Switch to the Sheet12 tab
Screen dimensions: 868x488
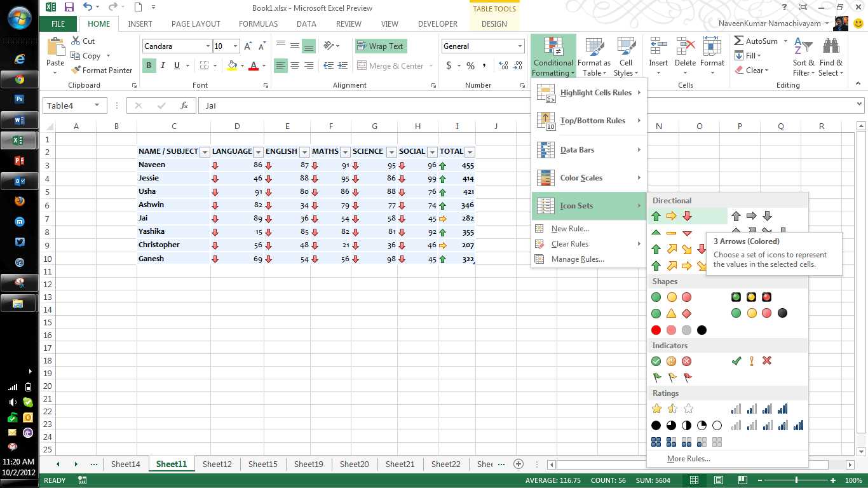(x=217, y=464)
